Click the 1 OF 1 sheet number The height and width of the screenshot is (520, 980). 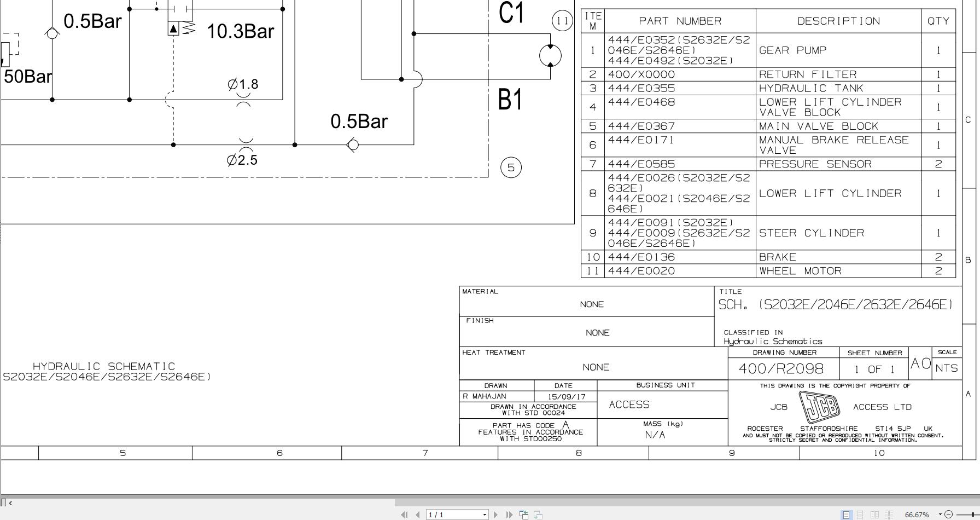(x=874, y=369)
